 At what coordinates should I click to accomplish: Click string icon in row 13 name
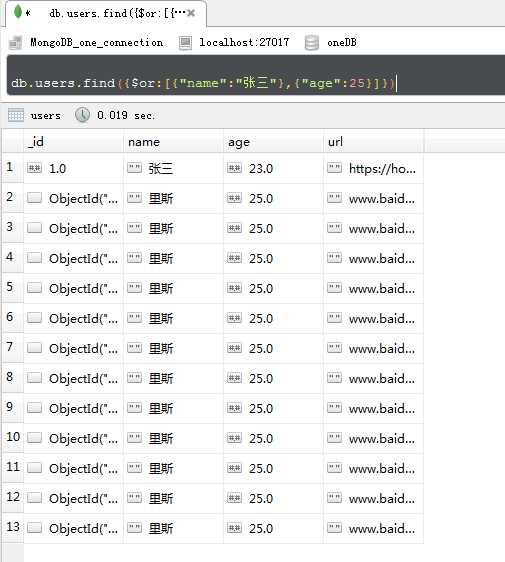point(134,528)
